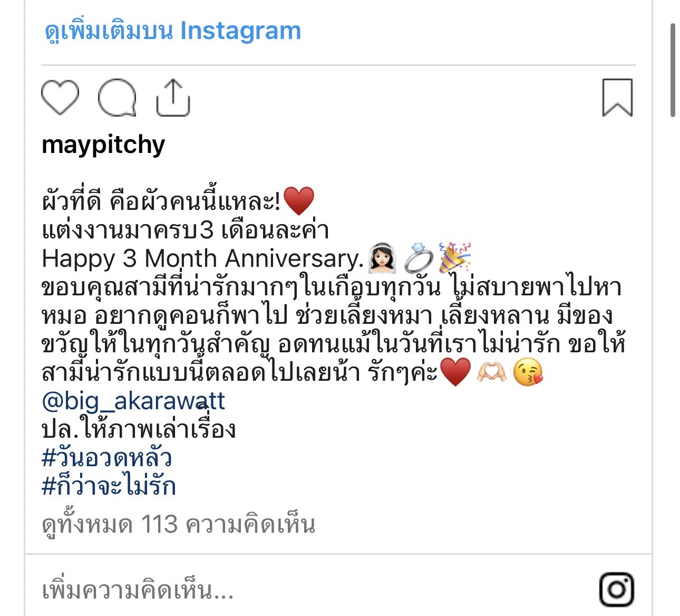Save post with bookmark icon
Image resolution: width=680 pixels, height=616 pixels.
[617, 98]
